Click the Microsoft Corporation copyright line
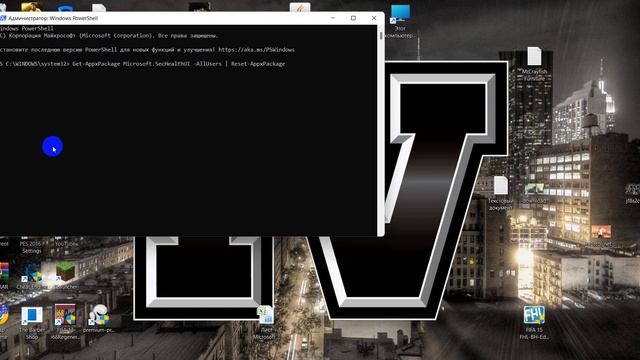The image size is (640, 360). 109,36
